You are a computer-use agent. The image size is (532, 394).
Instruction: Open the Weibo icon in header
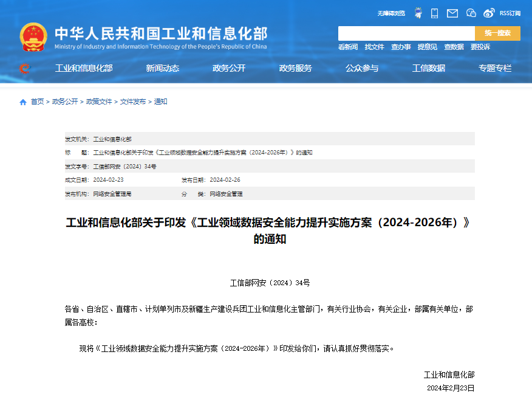489,13
